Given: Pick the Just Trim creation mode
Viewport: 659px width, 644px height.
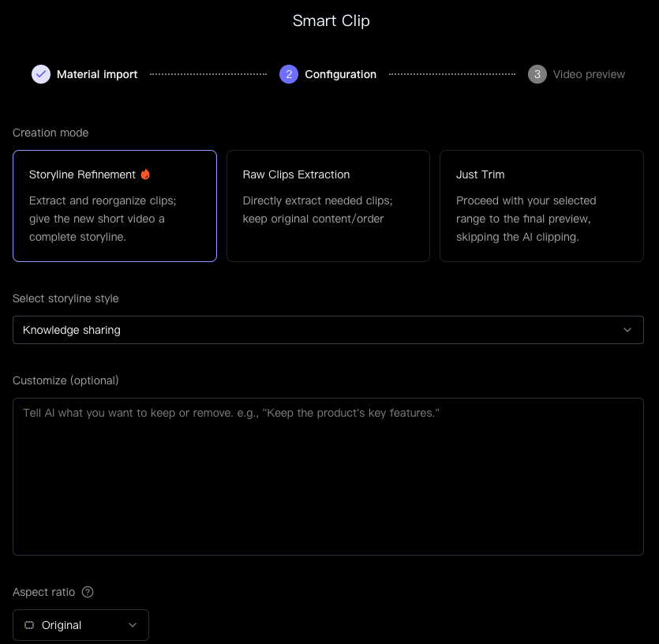Looking at the screenshot, I should pos(541,206).
